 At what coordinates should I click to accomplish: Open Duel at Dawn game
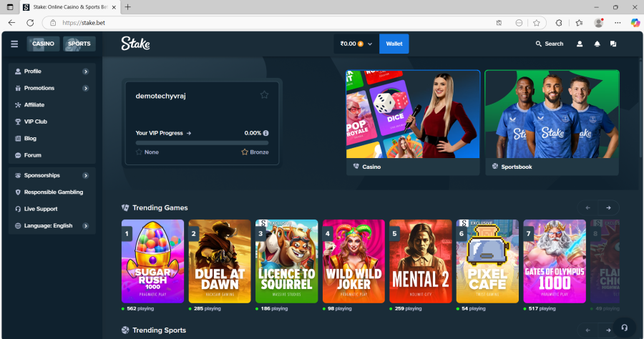[x=220, y=262]
